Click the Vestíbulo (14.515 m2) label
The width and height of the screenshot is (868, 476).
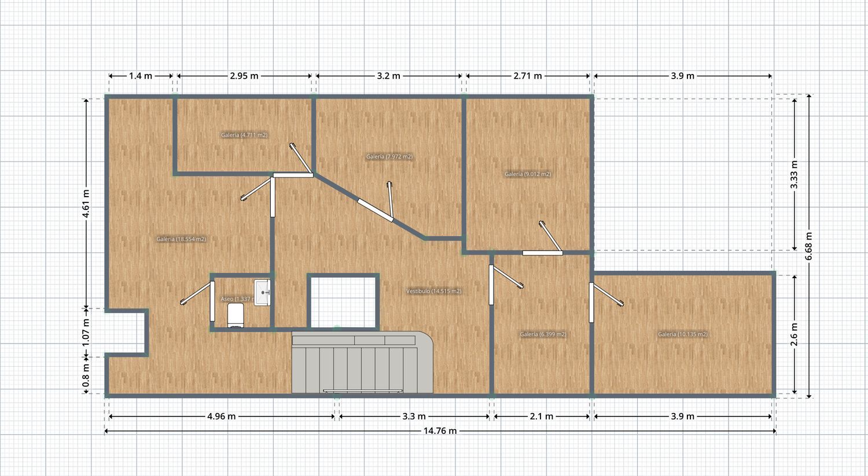[x=433, y=291]
